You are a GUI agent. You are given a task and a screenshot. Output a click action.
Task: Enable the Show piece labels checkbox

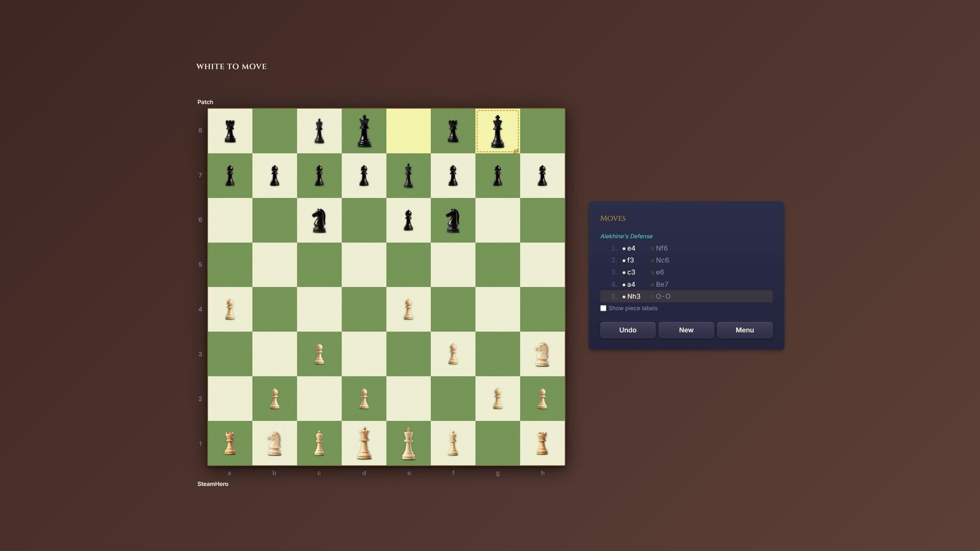pyautogui.click(x=603, y=308)
